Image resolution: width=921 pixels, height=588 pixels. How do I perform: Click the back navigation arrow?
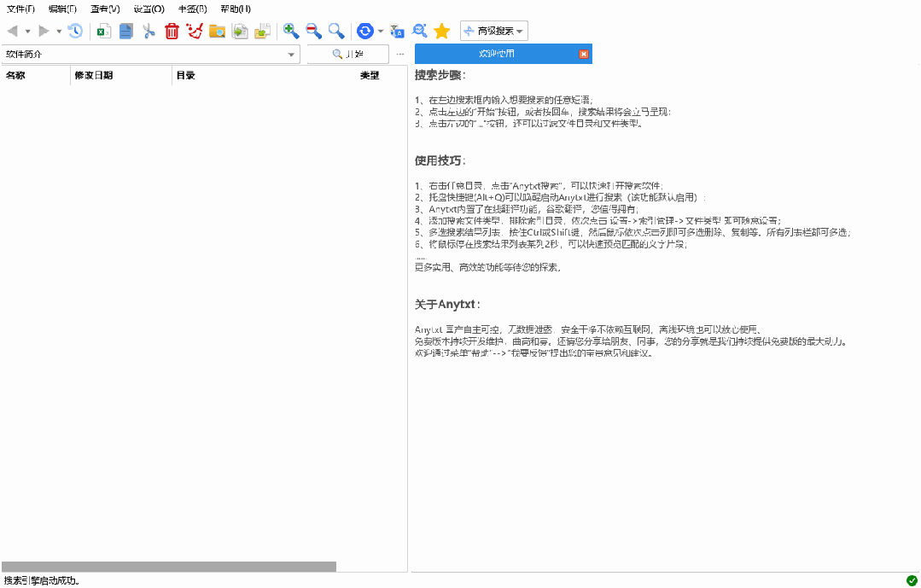pos(12,31)
